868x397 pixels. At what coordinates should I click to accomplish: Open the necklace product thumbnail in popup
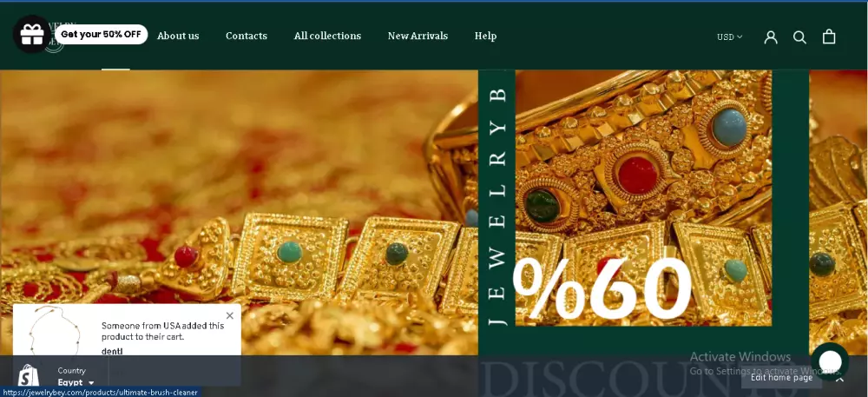click(x=55, y=331)
